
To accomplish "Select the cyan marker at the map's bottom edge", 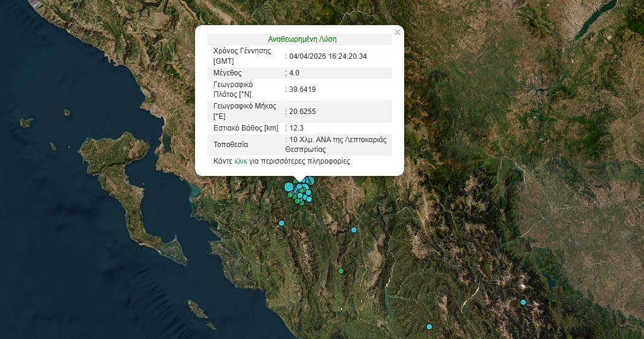I will coord(429,327).
